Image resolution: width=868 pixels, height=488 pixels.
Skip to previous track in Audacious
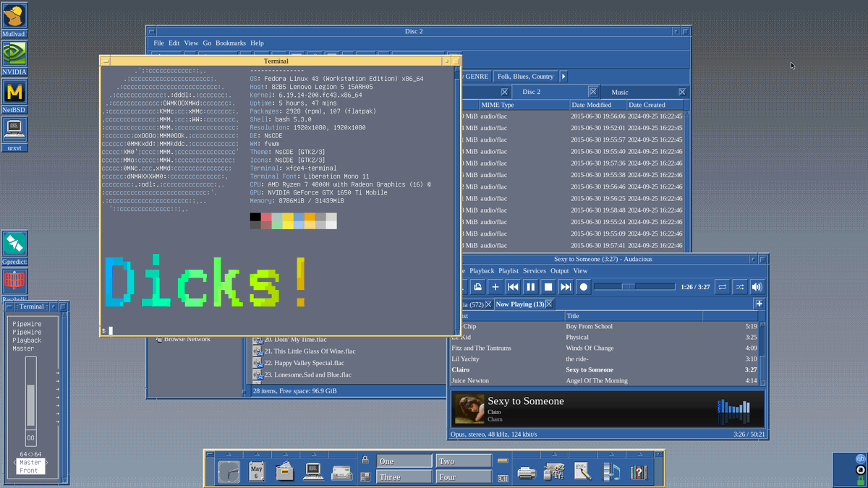(513, 287)
